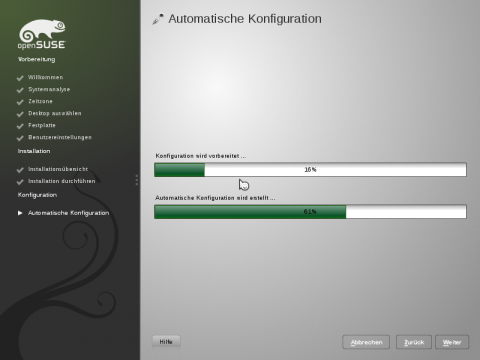Click the checkmark next to Zeitzone
Viewport: 480px width, 360px height.
coord(20,102)
